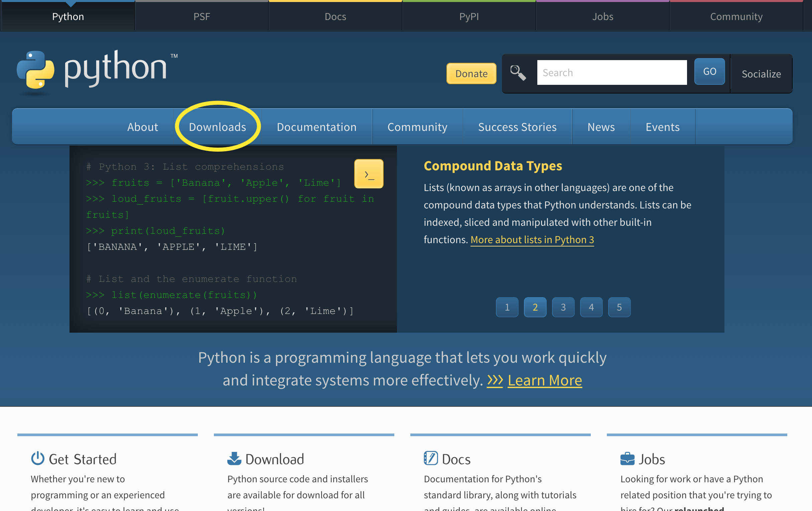The height and width of the screenshot is (511, 812).
Task: Open More about lists in Python 3 link
Action: pos(532,240)
